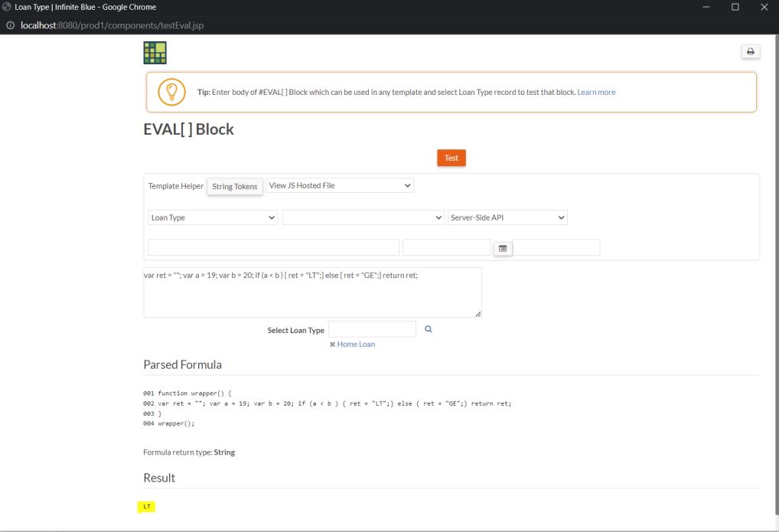Click the lightbulb tip icon
The width and height of the screenshot is (779, 532).
[x=171, y=92]
